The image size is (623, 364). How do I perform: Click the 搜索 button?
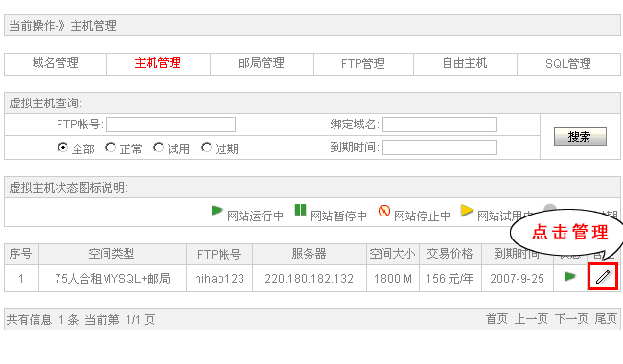tap(580, 137)
